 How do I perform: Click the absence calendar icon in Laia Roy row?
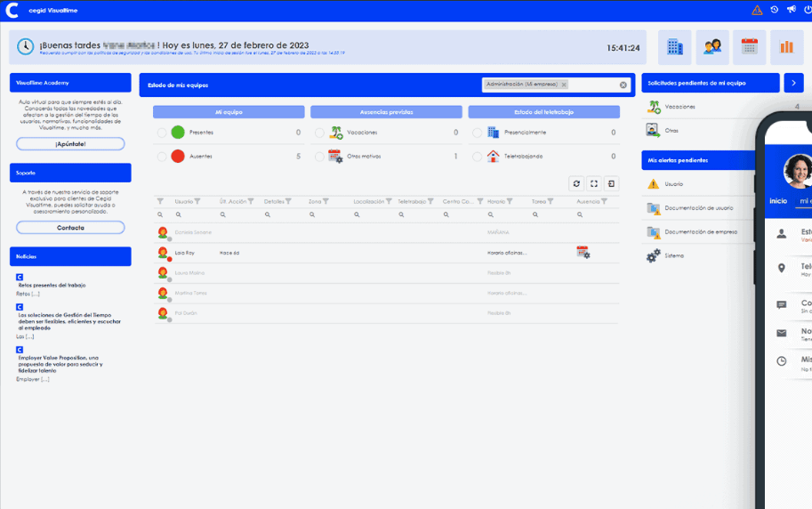tap(583, 253)
